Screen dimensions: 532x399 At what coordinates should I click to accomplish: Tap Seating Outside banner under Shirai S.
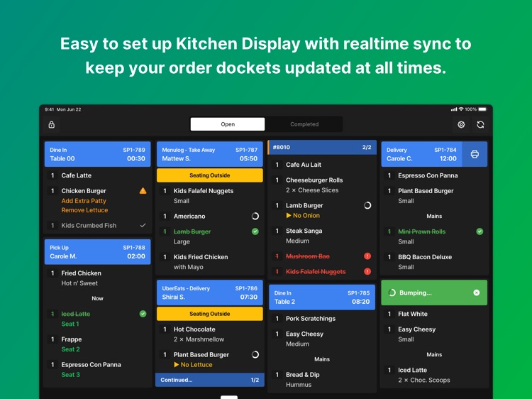(x=210, y=314)
